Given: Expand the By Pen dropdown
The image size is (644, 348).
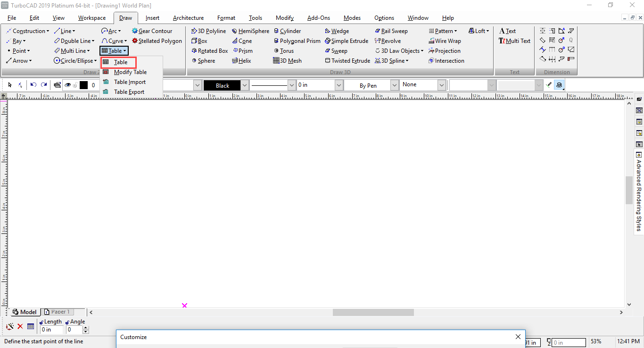Looking at the screenshot, I should point(394,85).
